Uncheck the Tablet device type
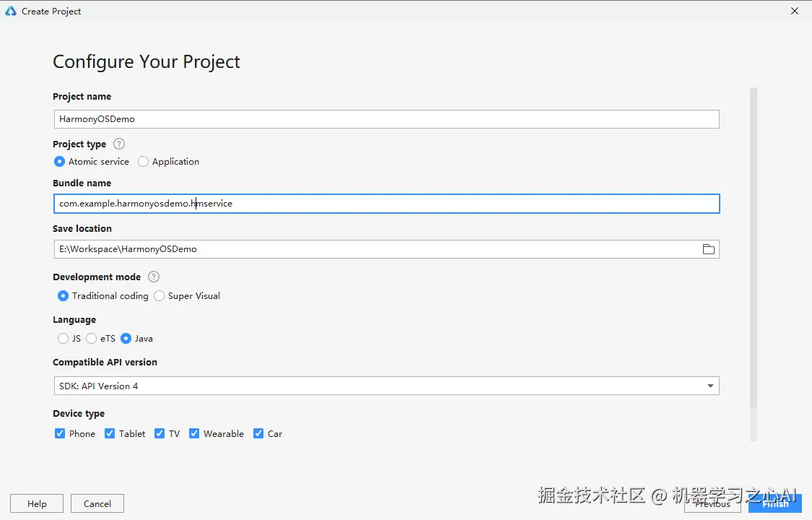 (x=110, y=433)
